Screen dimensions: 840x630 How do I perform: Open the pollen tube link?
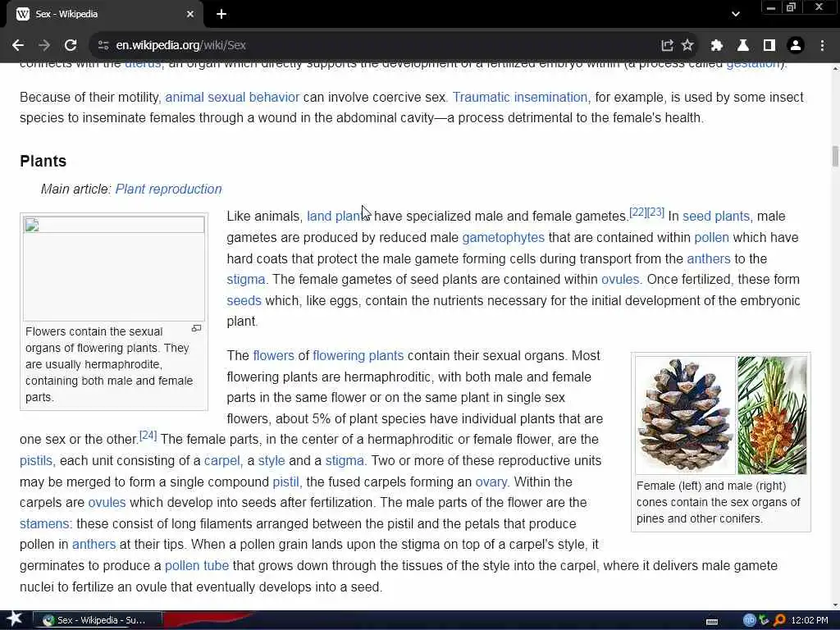[197, 566]
